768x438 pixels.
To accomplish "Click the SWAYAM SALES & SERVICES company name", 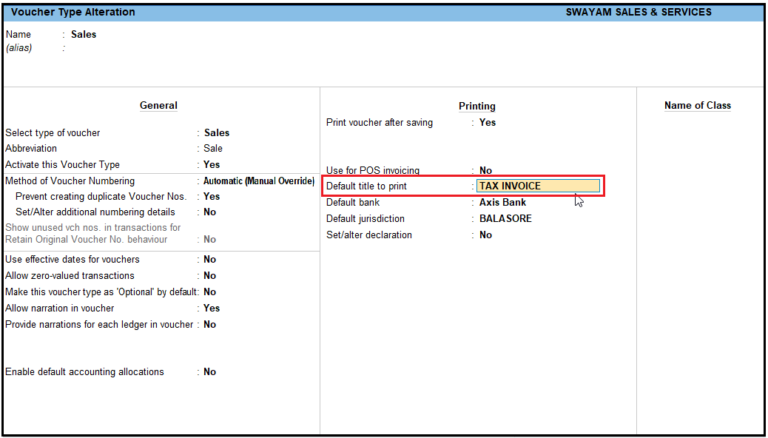I will 639,12.
